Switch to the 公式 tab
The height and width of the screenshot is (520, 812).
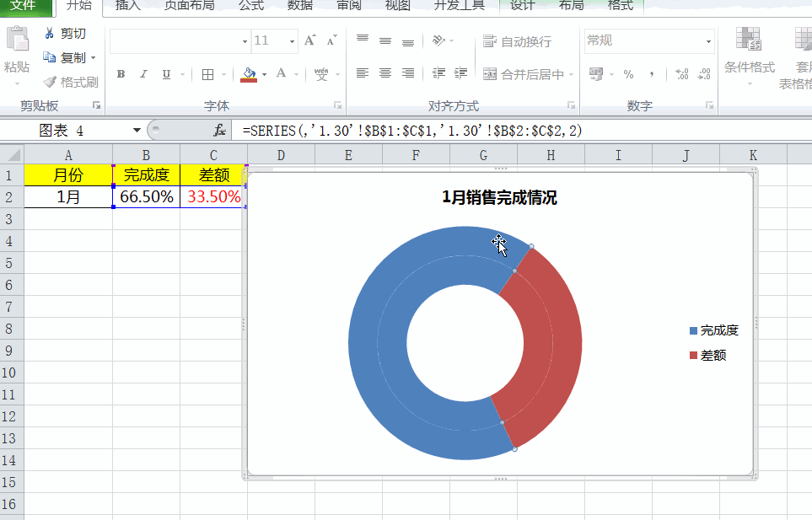tap(251, 6)
